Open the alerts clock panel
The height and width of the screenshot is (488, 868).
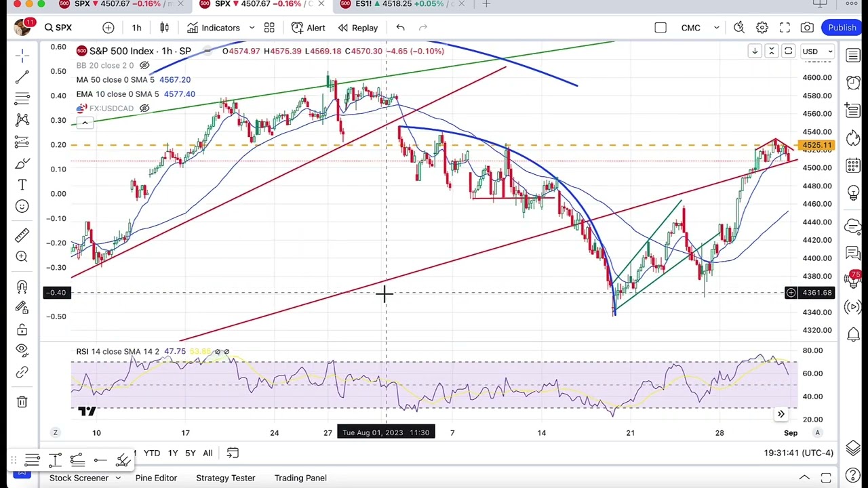point(853,83)
